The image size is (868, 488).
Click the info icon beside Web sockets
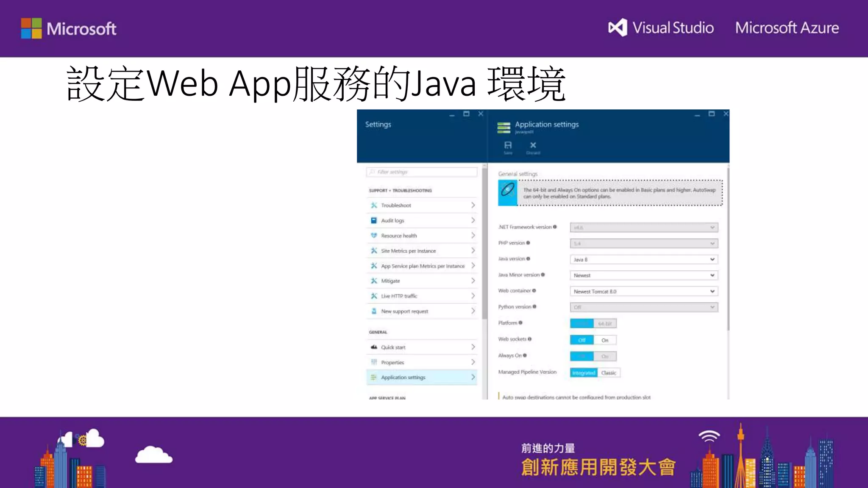(x=530, y=339)
